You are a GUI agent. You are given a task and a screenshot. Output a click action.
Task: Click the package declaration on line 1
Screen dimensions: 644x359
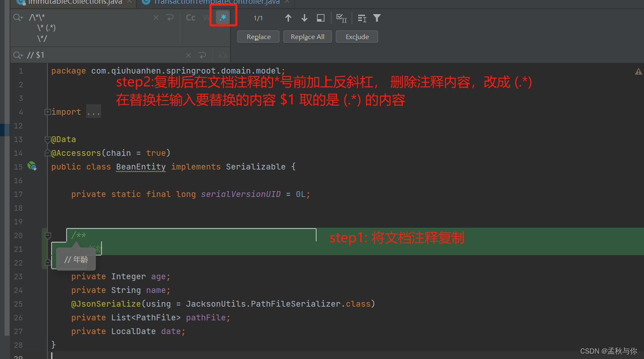pyautogui.click(x=168, y=71)
